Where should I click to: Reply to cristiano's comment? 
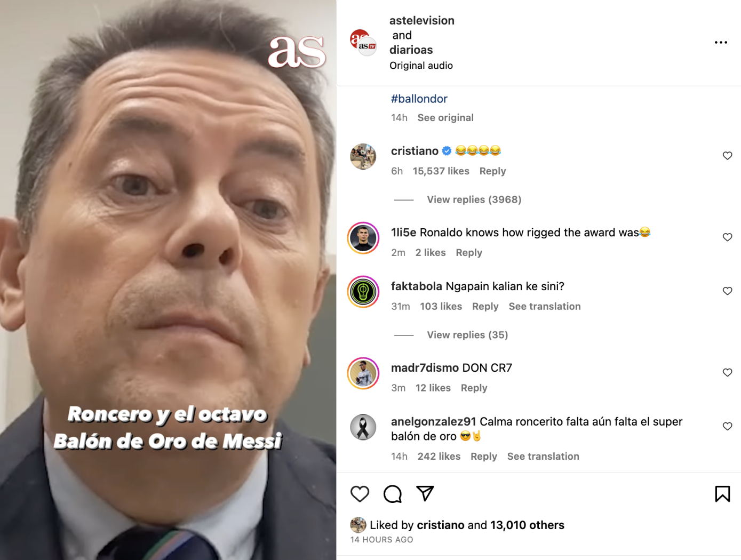(492, 171)
